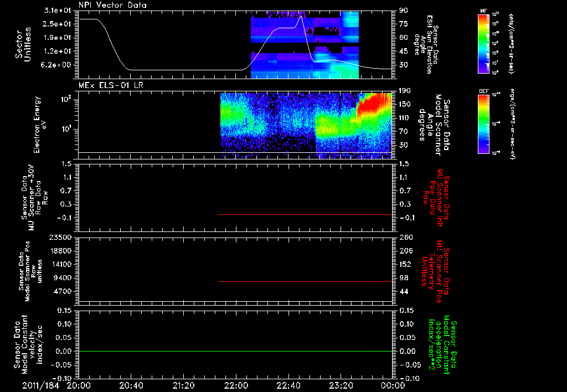Select the red 'MU Scanner Pos Telemetry' axis title
Viewport: 567px width, 392px height.
(x=435, y=271)
